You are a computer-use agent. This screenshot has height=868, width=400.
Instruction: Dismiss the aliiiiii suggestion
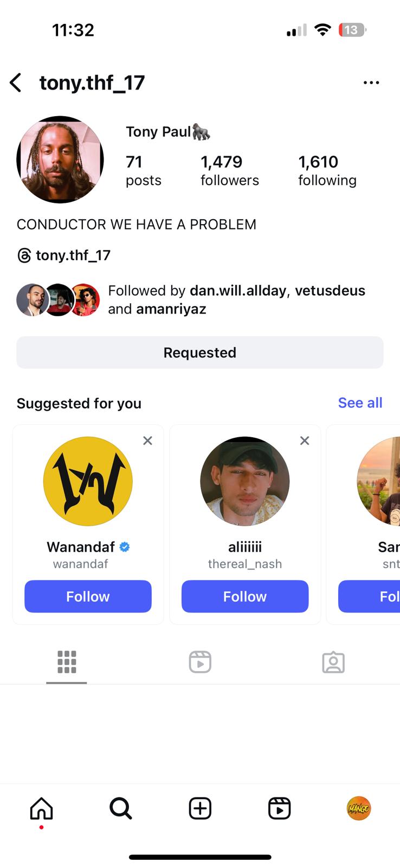point(304,441)
